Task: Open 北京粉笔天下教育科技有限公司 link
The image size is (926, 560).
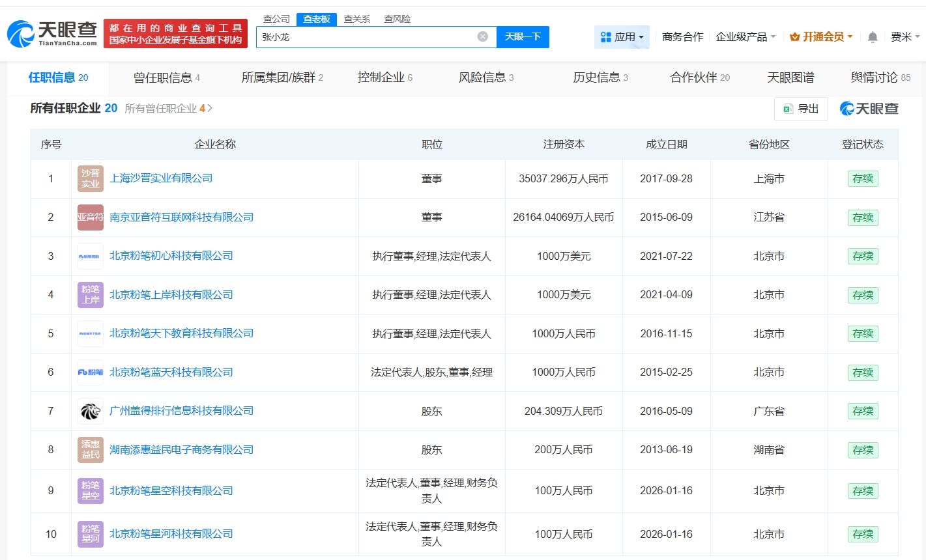Action: point(182,333)
